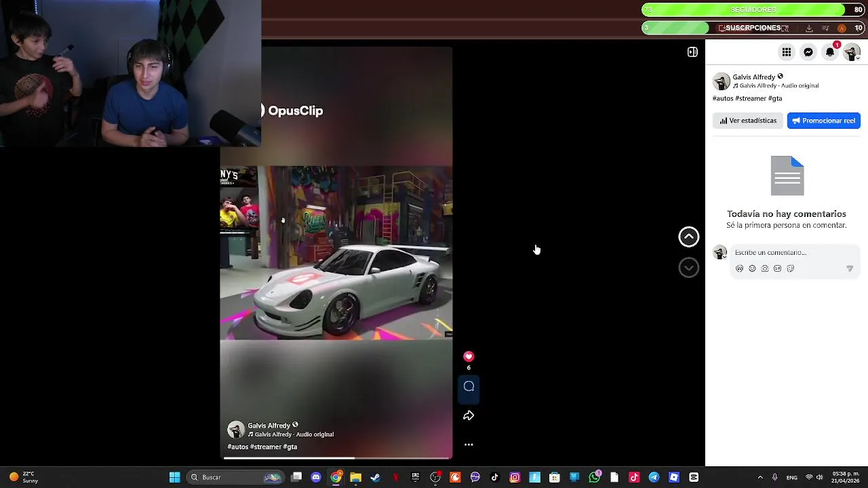Open CapCut from the taskbar
The height and width of the screenshot is (488, 868).
694,477
